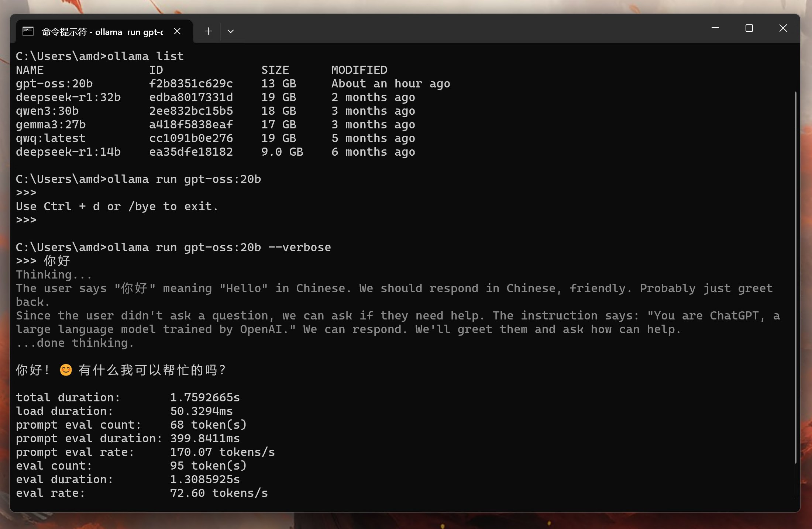
Task: Click 'About an hour ago' modified text
Action: coord(391,84)
